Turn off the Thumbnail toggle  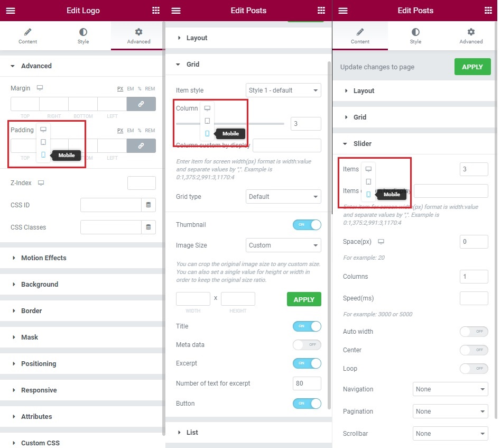307,224
